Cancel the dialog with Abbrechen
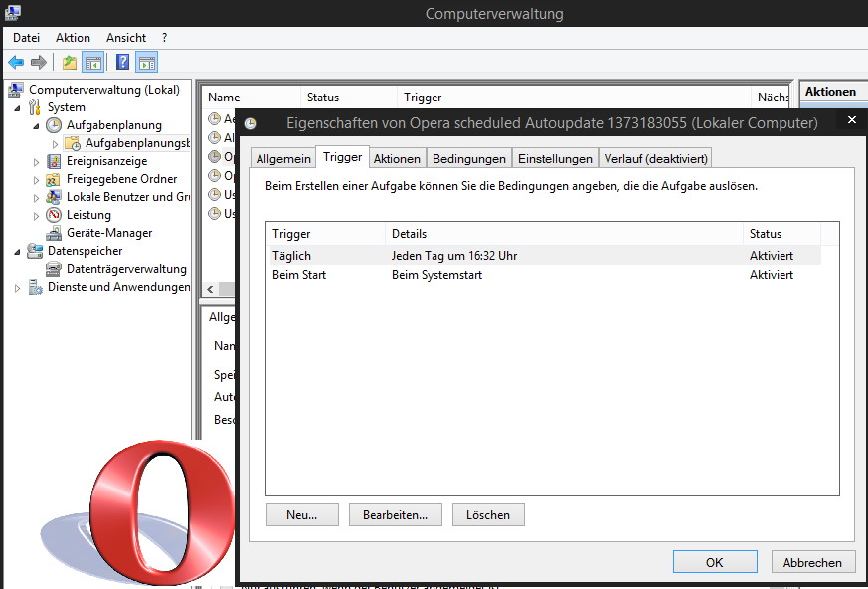The height and width of the screenshot is (589, 868). pyautogui.click(x=812, y=562)
